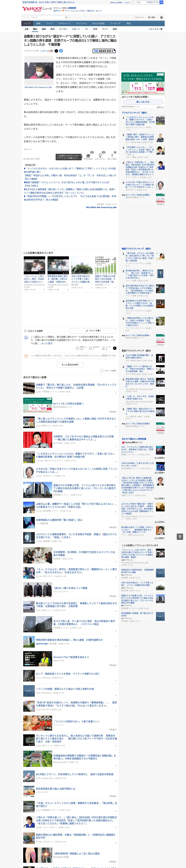Viewport: 186px width, 868px height.
Task: Select the IT category
Action: coord(86,29)
